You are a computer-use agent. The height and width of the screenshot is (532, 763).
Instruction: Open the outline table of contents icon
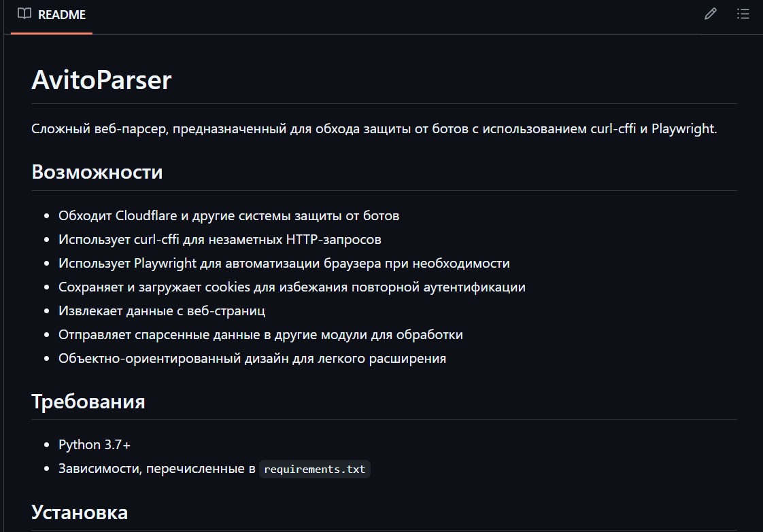(743, 14)
